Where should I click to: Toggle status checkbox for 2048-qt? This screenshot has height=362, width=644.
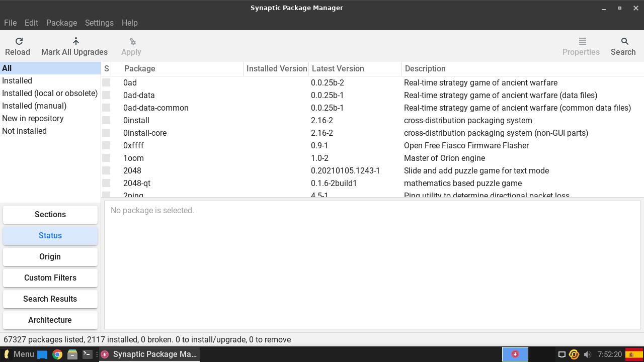(106, 183)
